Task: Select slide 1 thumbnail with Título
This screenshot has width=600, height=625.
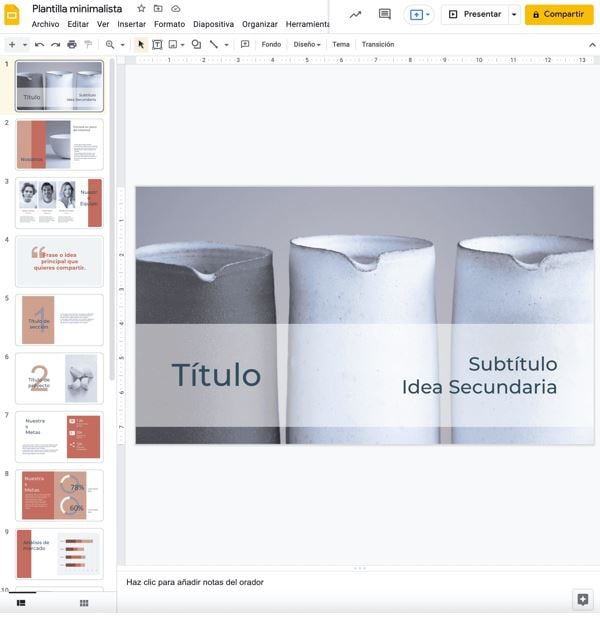Action: 59,86
